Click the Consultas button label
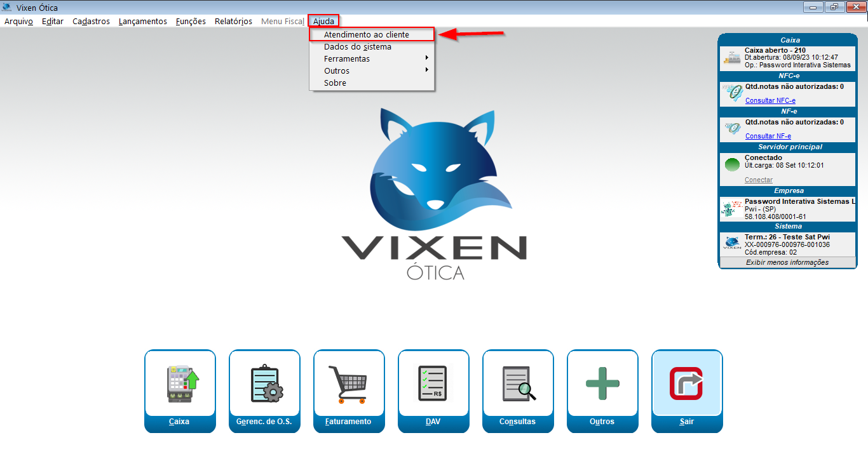868x454 pixels. (517, 422)
